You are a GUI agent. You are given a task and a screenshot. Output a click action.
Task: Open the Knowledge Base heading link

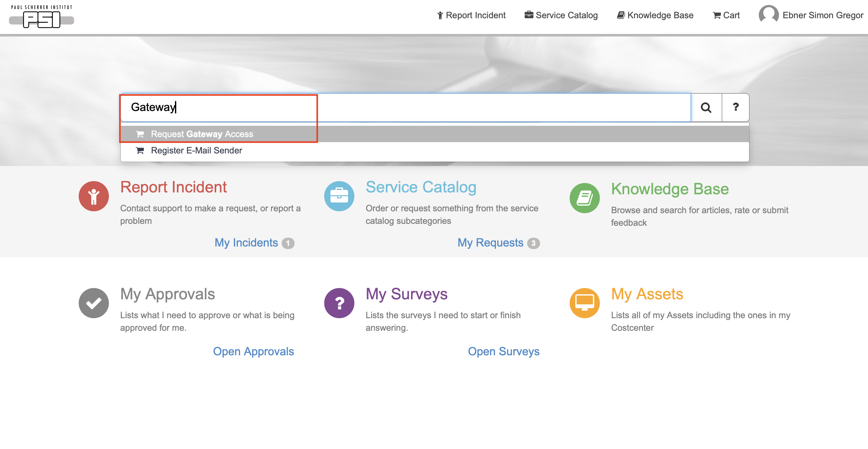pyautogui.click(x=670, y=189)
